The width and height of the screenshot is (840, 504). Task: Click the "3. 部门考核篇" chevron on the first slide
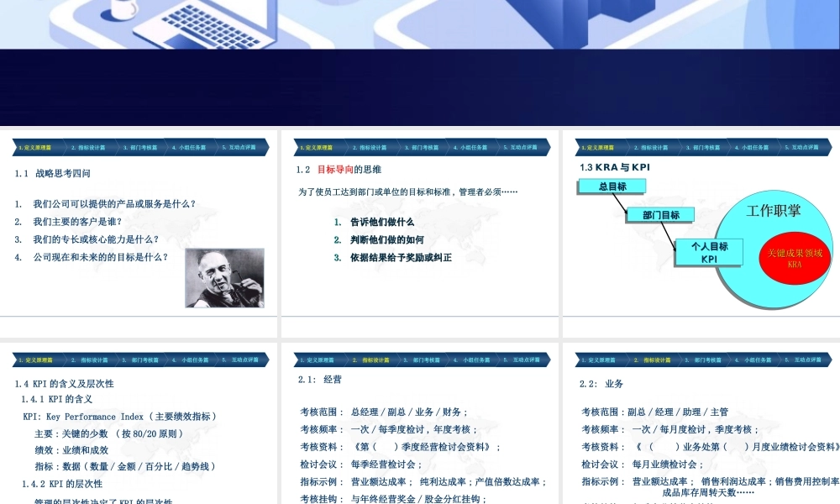(139, 147)
